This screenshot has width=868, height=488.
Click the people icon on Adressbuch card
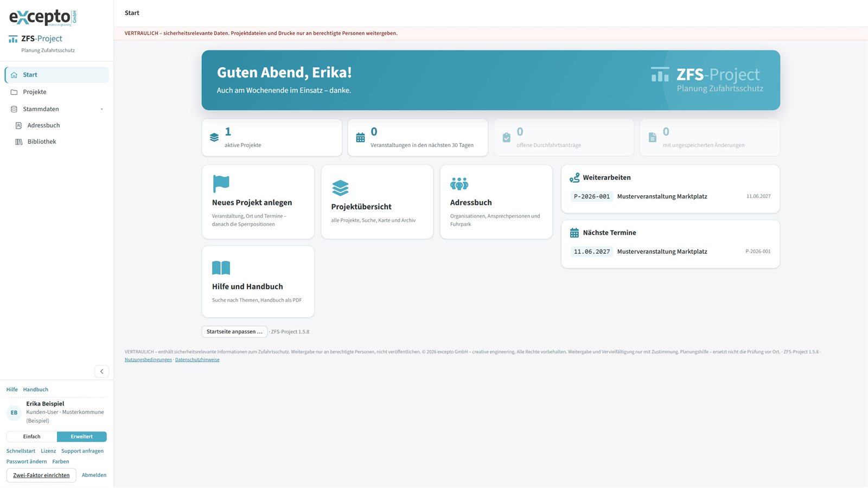[x=459, y=184]
